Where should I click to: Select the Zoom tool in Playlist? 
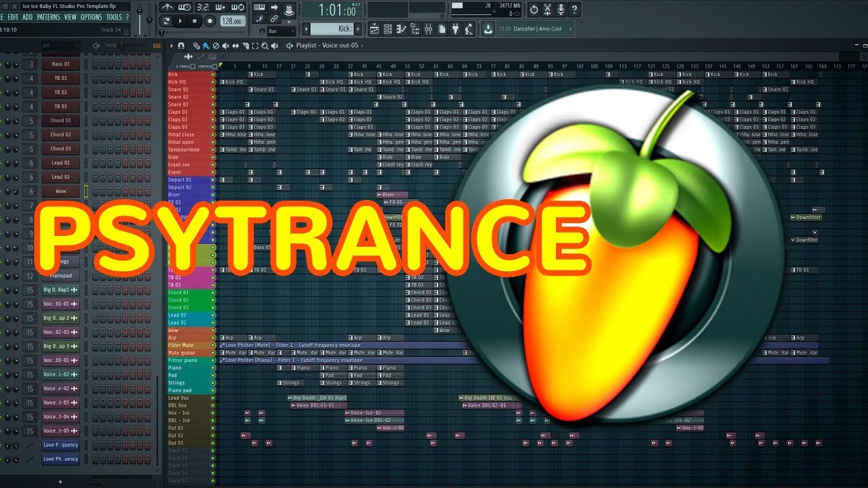pyautogui.click(x=264, y=45)
